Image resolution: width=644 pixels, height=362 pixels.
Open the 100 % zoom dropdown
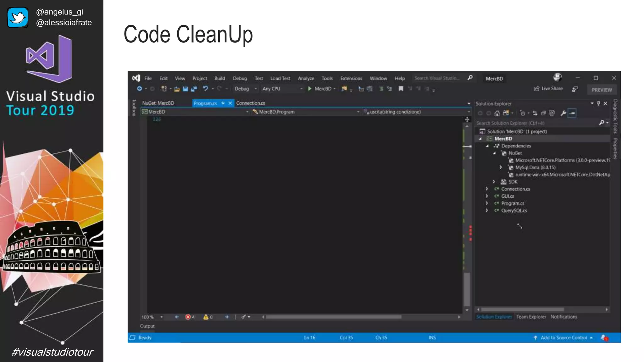tap(152, 317)
